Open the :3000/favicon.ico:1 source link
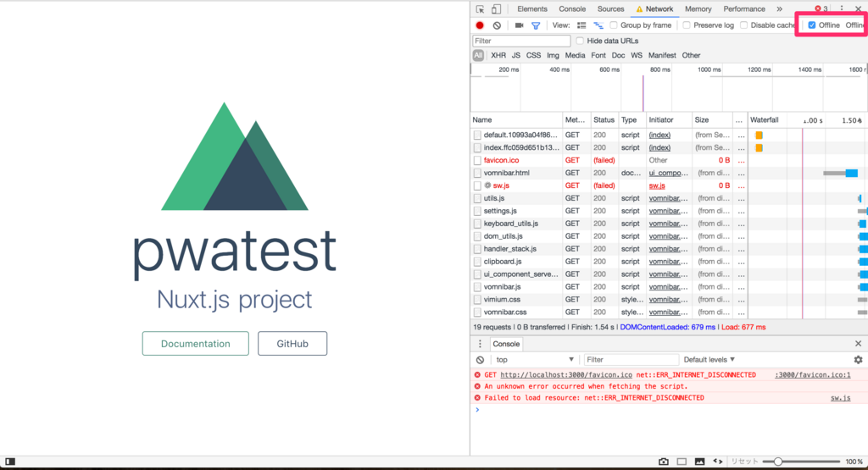This screenshot has height=470, width=868. 812,375
